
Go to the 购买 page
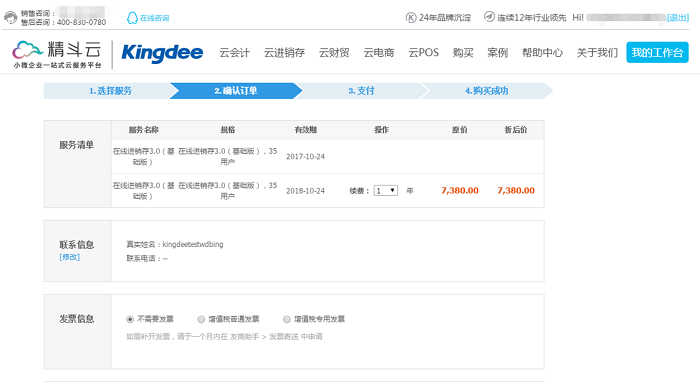click(x=463, y=53)
